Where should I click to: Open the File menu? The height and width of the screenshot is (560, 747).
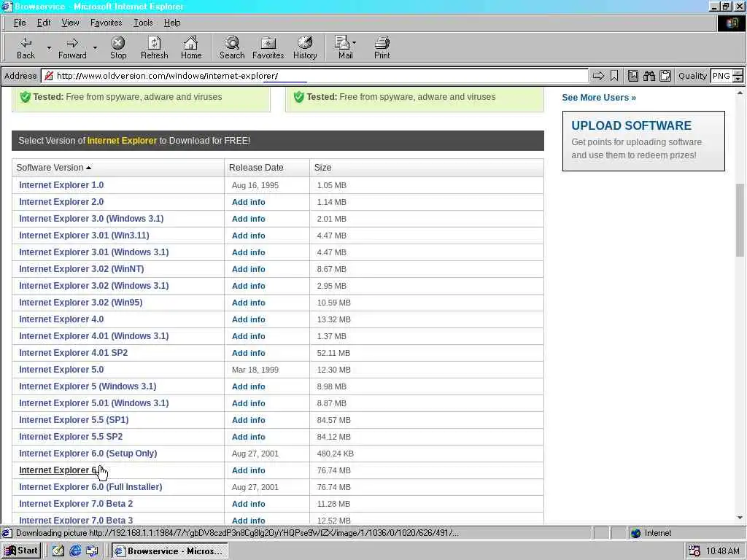click(x=20, y=23)
